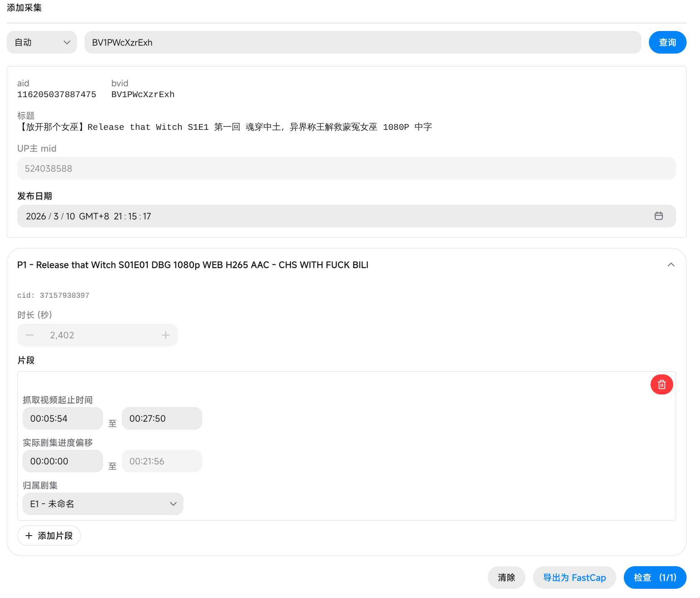Click the 发布日期 date-time field
700x598 pixels.
tap(335, 216)
